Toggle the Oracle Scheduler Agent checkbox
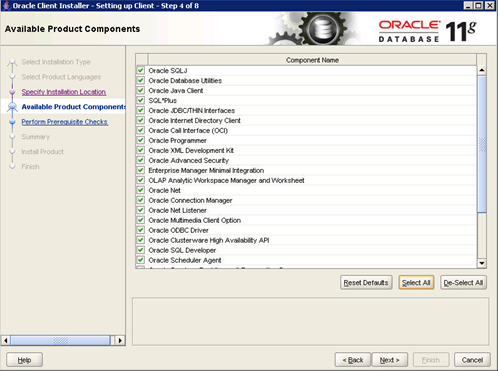 coord(141,260)
